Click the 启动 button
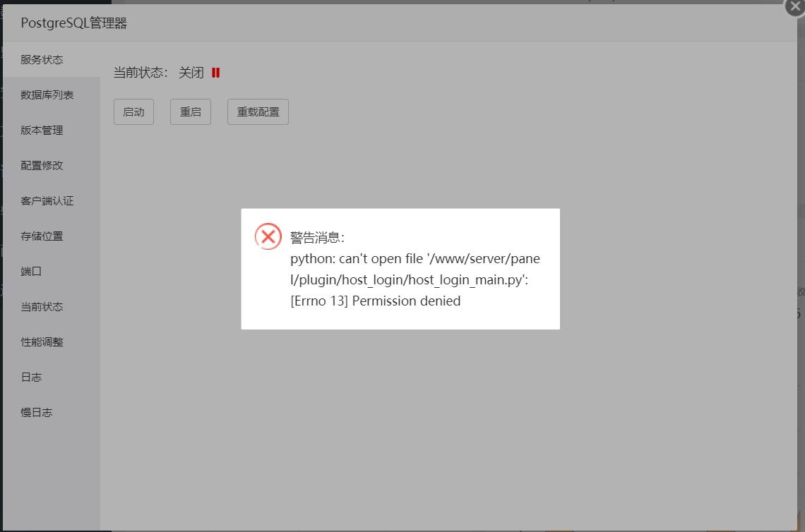The width and height of the screenshot is (805, 532). [x=133, y=112]
